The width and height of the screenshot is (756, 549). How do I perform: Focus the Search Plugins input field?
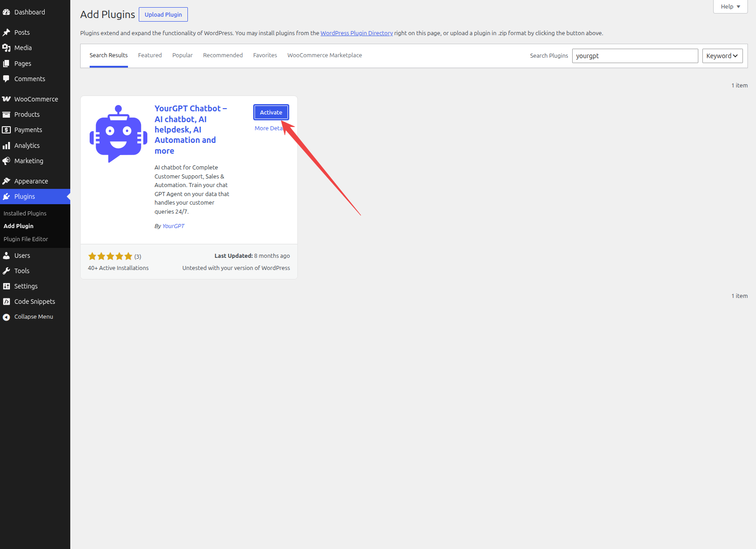635,56
